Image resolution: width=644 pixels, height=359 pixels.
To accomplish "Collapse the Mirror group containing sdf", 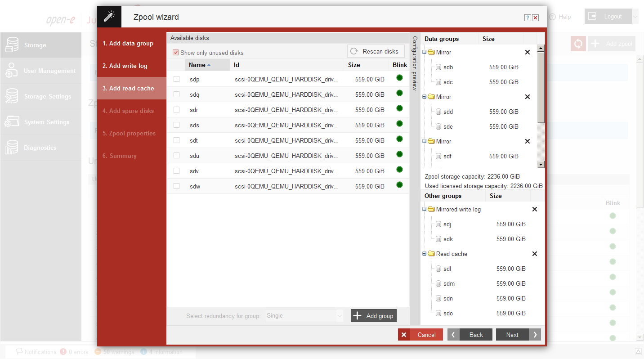I will click(424, 141).
